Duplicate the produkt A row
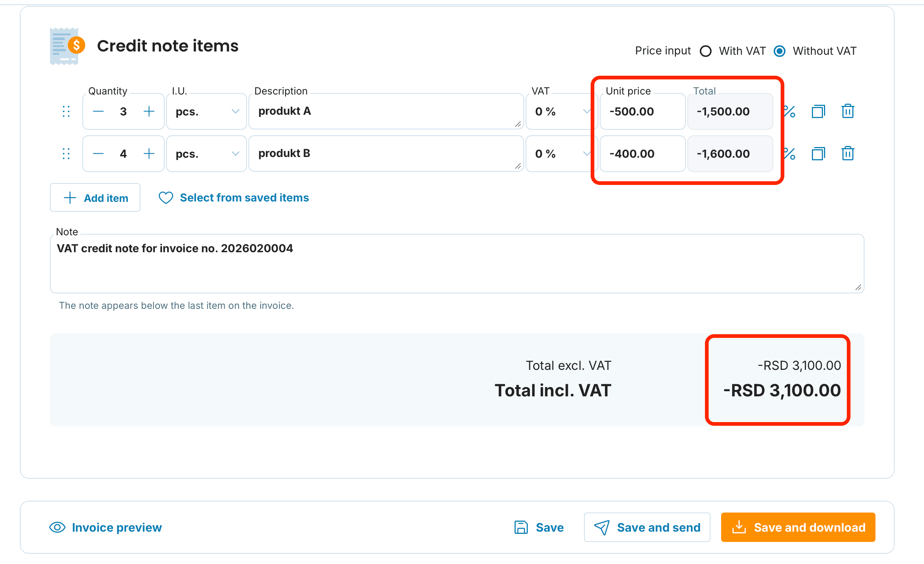 pos(818,111)
